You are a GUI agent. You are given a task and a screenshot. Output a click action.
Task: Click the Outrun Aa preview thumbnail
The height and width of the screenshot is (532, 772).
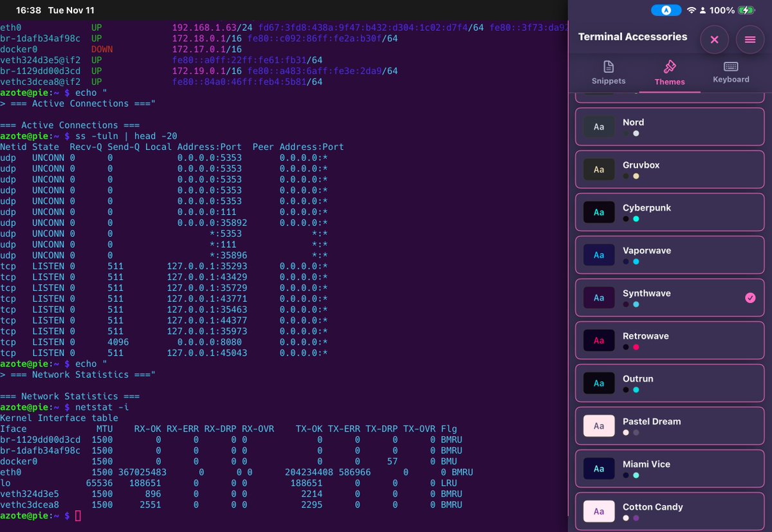599,383
